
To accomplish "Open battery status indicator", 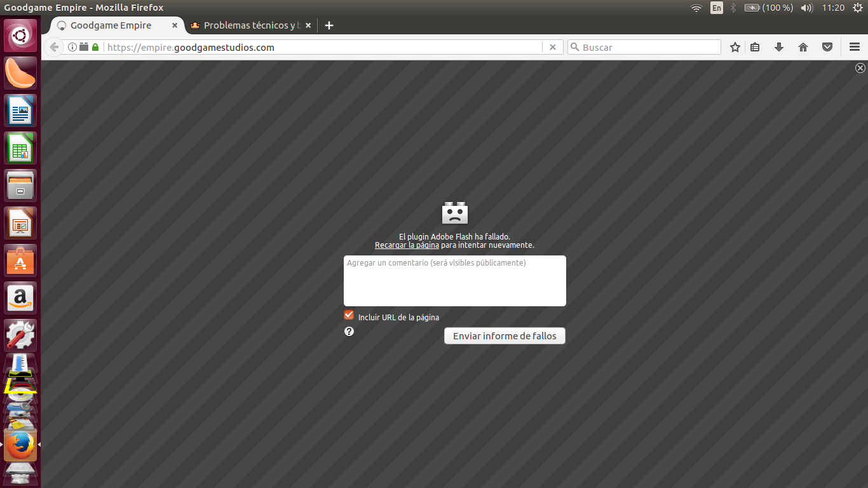I will click(x=768, y=8).
